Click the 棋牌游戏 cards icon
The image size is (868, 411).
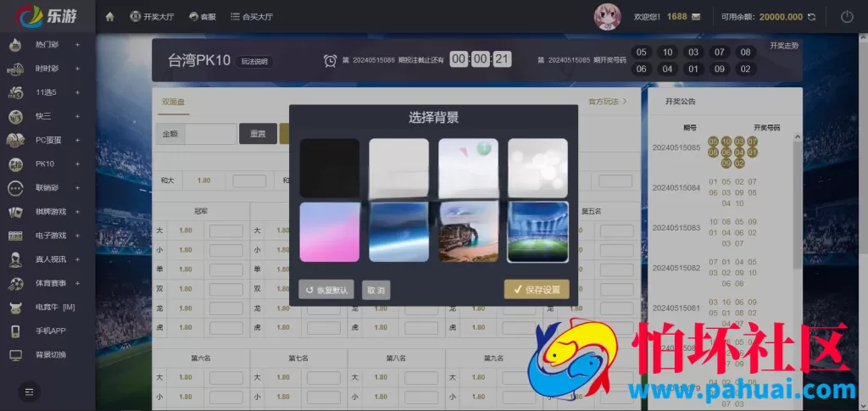(x=15, y=212)
